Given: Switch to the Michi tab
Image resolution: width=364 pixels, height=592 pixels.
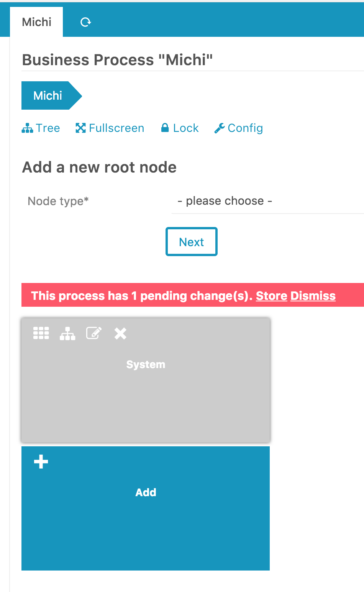Looking at the screenshot, I should click(x=36, y=22).
